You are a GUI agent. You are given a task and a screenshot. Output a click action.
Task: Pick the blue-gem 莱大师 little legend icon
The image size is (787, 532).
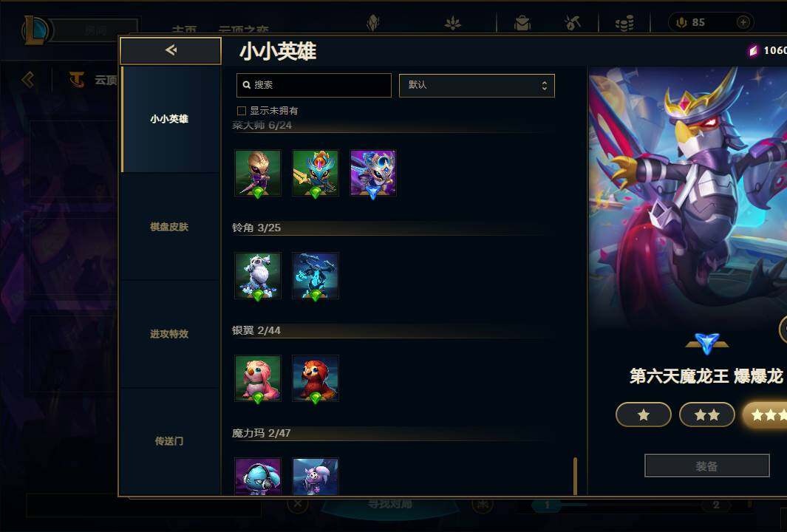[x=373, y=173]
